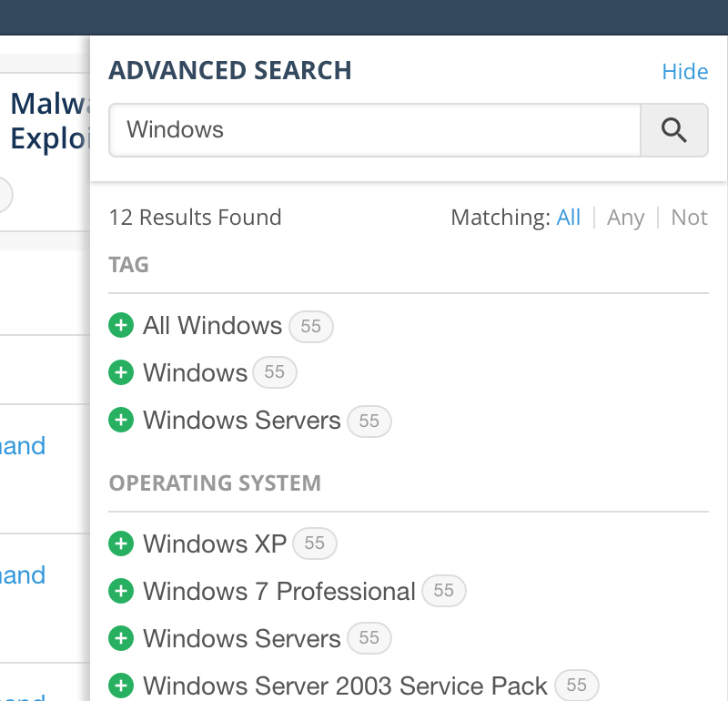
Task: Click the Windows tag label
Action: tap(195, 373)
